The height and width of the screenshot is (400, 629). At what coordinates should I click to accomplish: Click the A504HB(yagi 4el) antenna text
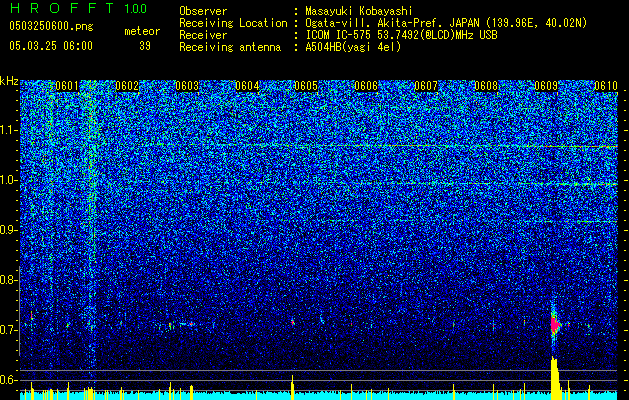(x=353, y=47)
